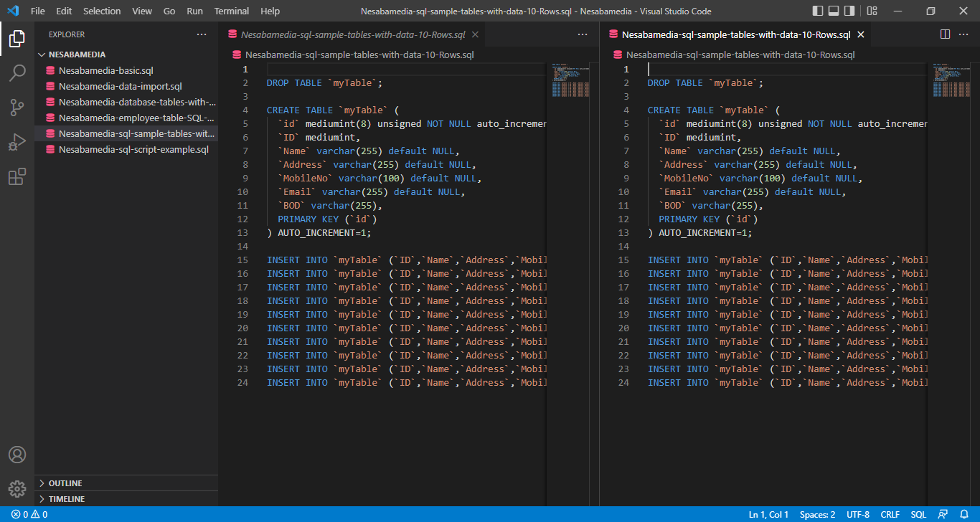This screenshot has height=522, width=980.
Task: Open Run and Debug view
Action: tap(17, 142)
